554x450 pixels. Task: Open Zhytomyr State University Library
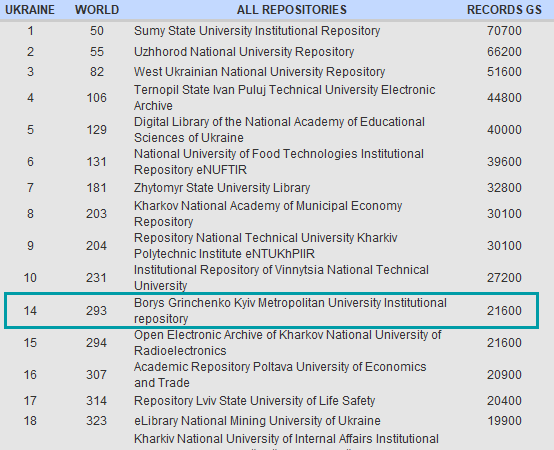tap(222, 188)
